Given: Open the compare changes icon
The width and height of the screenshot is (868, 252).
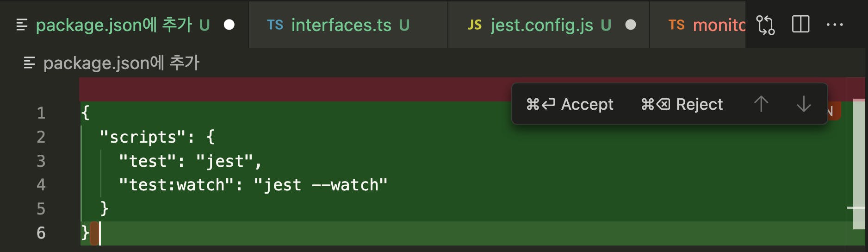Looking at the screenshot, I should click(765, 25).
